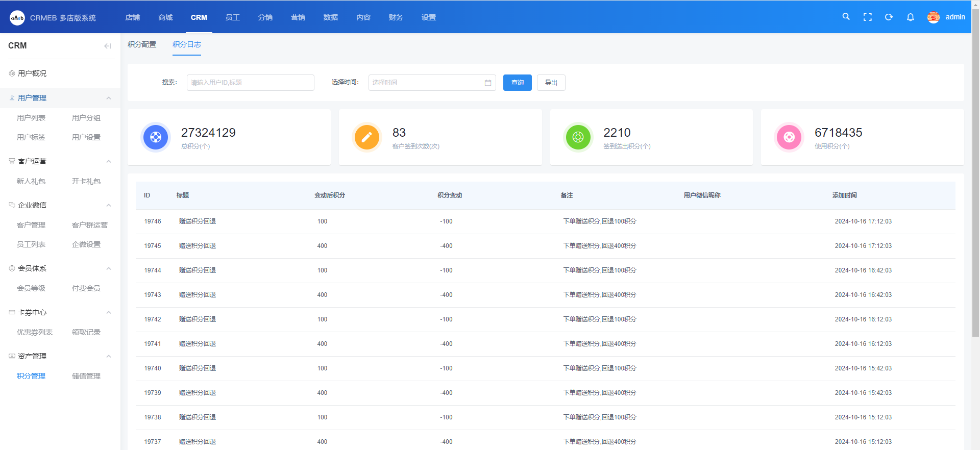Collapse the 企业微信 sidebar group
This screenshot has height=450, width=980.
pos(108,205)
